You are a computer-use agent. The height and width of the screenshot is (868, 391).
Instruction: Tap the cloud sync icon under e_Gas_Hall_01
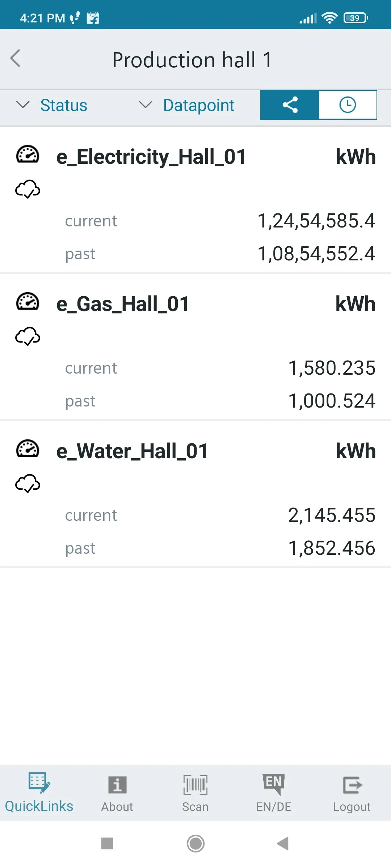tap(28, 336)
